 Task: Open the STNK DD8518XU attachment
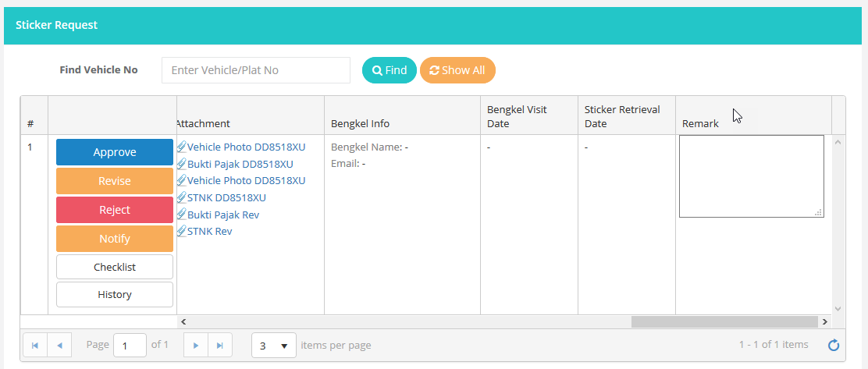[226, 197]
